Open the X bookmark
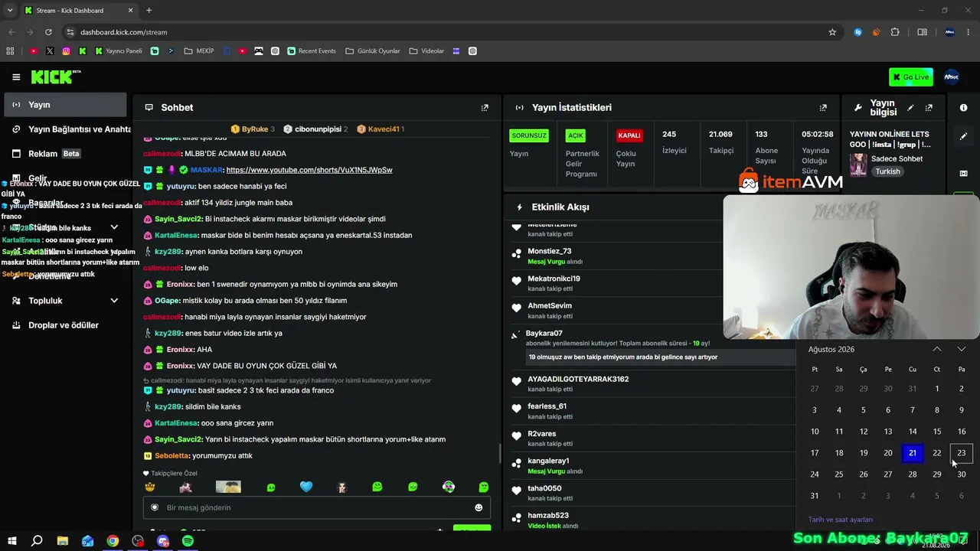Viewport: 980px width, 551px height. (x=50, y=51)
